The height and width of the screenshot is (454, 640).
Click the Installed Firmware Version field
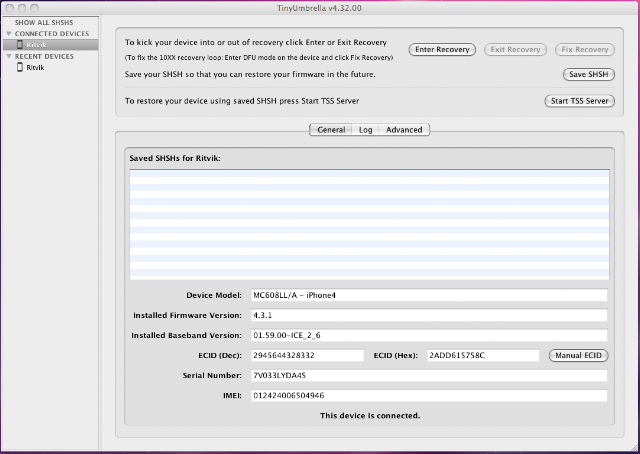[x=429, y=315]
